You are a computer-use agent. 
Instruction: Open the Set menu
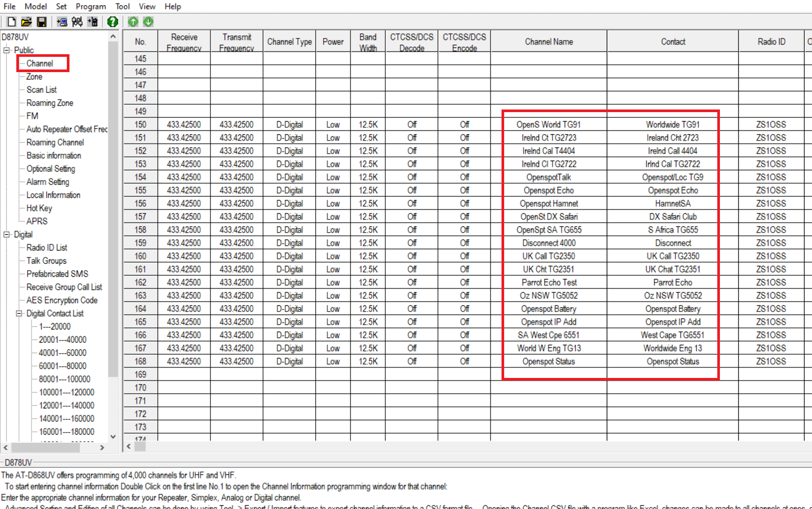point(61,6)
